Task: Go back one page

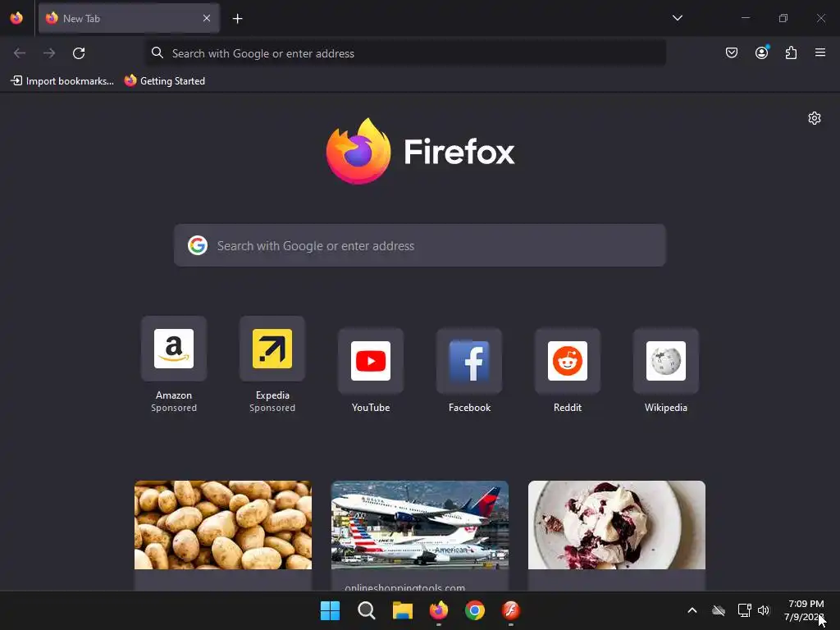Action: coord(20,53)
